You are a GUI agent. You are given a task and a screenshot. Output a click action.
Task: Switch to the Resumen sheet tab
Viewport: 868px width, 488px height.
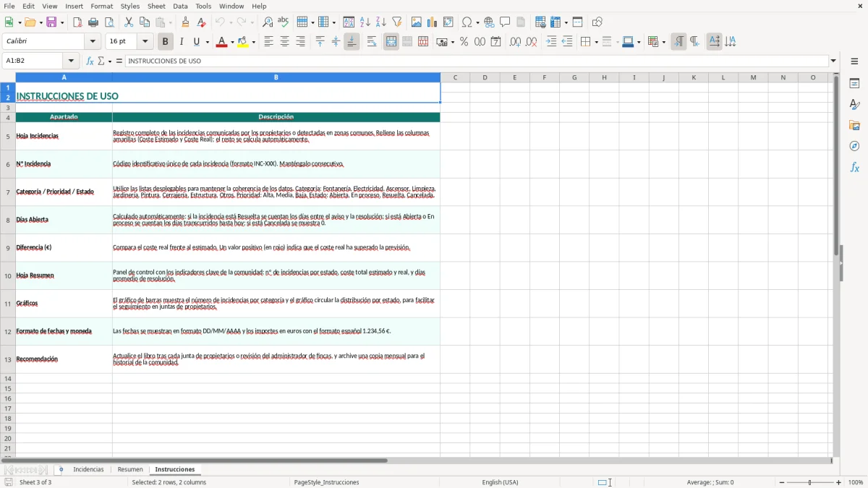[130, 470]
